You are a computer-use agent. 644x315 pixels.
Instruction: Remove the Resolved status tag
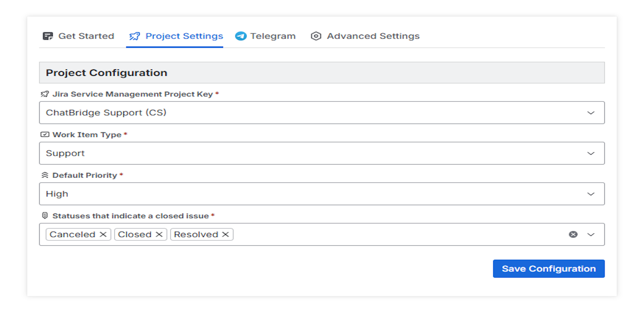point(226,234)
